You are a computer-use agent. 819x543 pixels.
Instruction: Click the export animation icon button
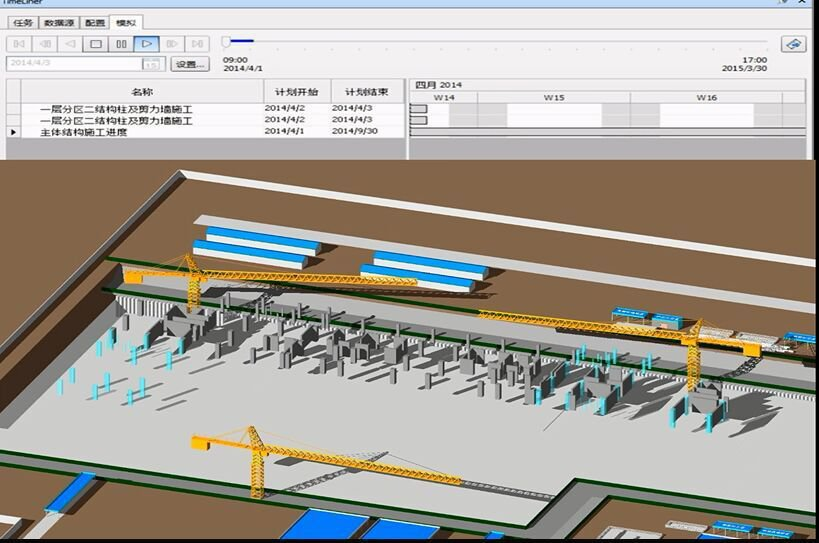793,44
